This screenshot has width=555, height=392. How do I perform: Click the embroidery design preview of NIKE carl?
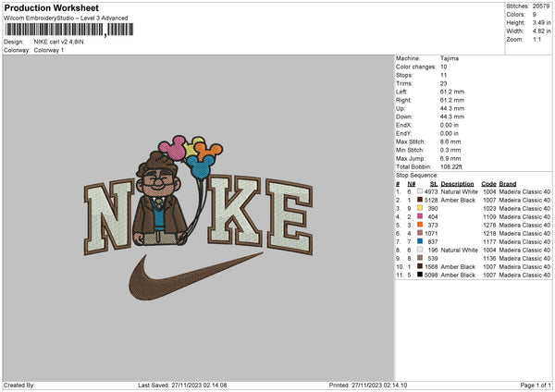(199, 218)
